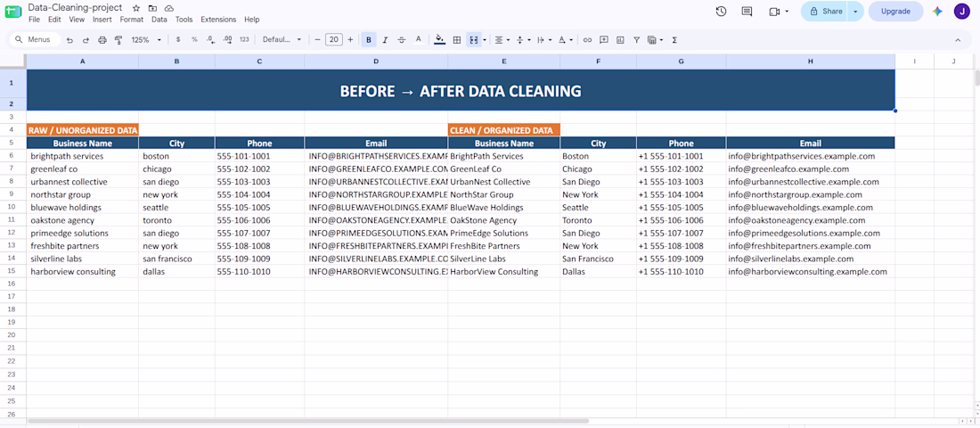
Task: Click the 'CLEAN / ORGANIZED DATA' label cell
Action: pyautogui.click(x=503, y=130)
